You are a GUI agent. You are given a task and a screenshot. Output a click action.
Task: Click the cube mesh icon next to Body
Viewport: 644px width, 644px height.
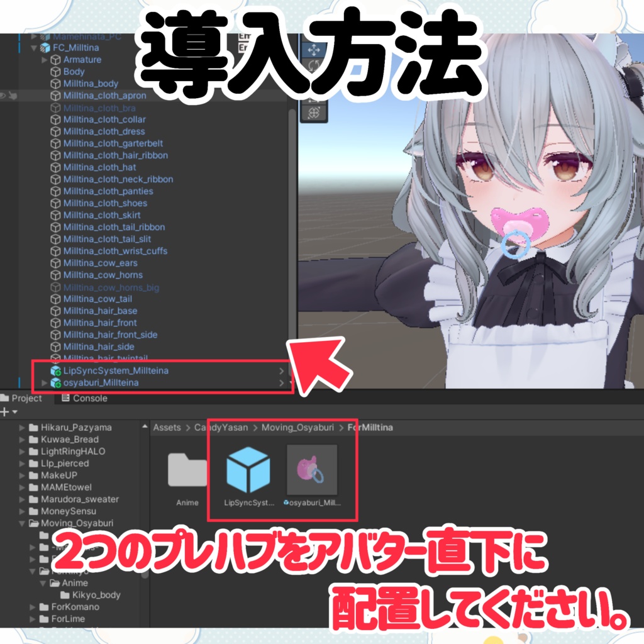[x=56, y=72]
